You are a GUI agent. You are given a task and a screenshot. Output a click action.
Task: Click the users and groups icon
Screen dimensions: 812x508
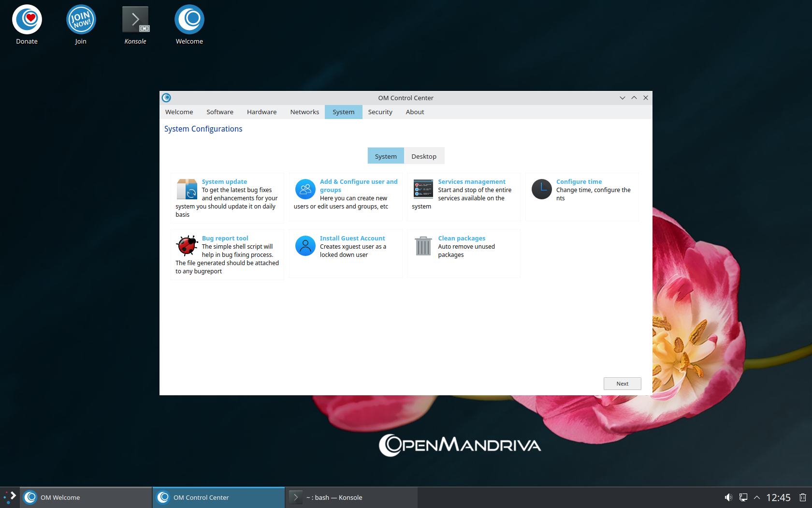click(305, 189)
